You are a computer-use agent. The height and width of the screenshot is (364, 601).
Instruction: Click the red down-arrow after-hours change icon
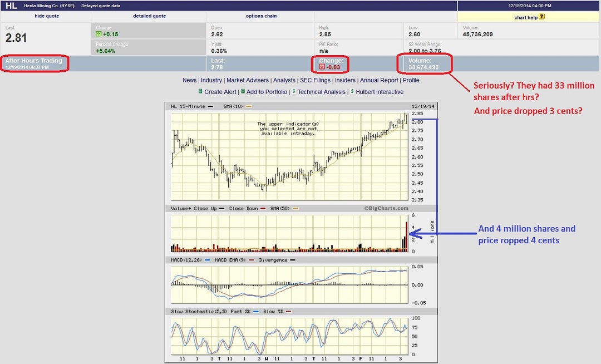(x=322, y=67)
